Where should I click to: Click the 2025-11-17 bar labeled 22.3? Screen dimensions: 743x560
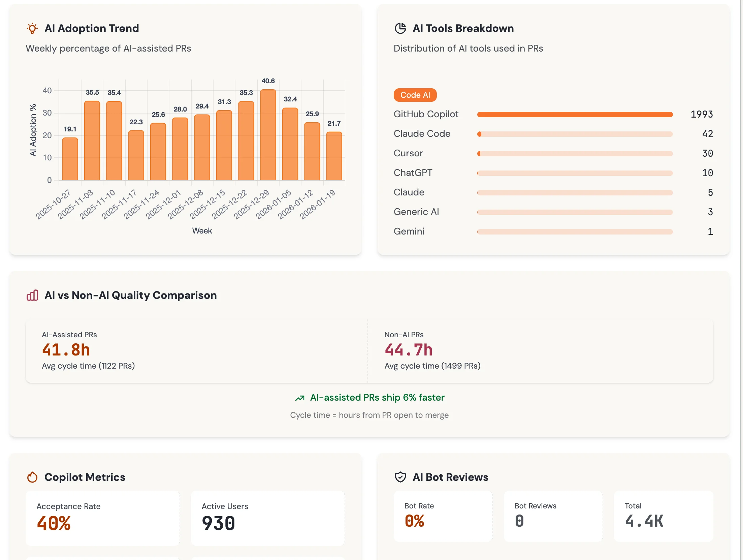(136, 155)
